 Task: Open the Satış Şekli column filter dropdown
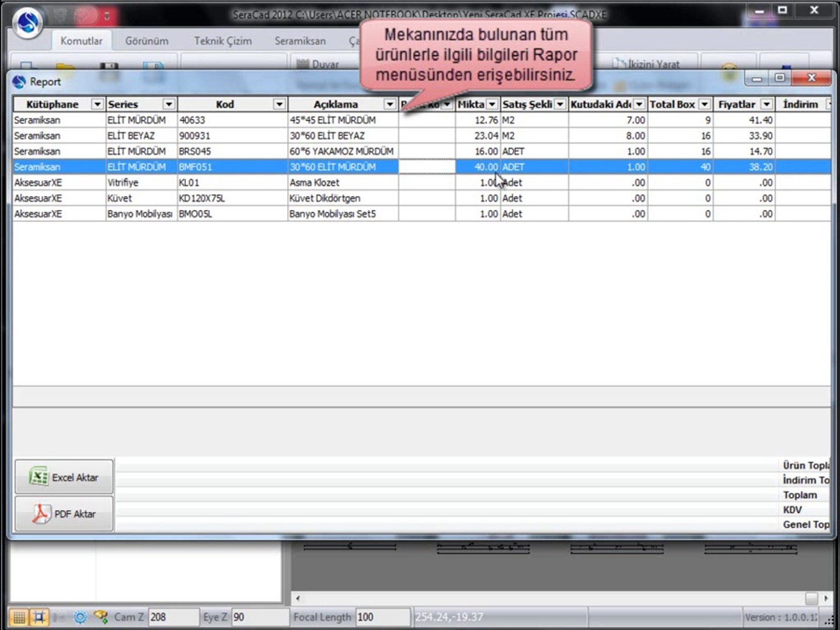point(560,104)
